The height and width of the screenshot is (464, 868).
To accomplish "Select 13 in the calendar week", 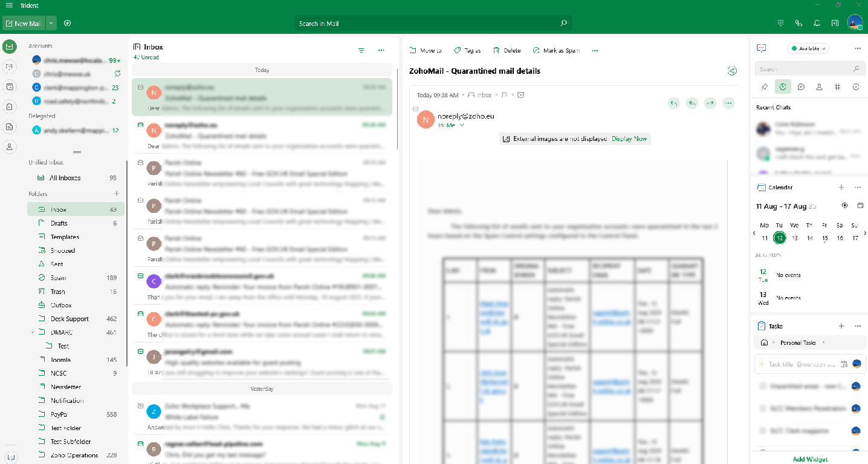I will pos(795,238).
